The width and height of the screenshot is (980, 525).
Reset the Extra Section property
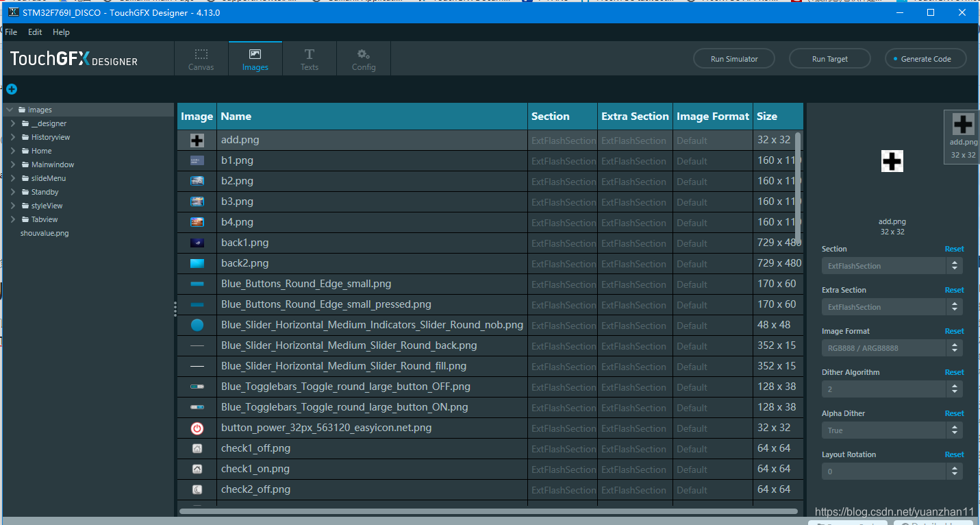pyautogui.click(x=954, y=290)
